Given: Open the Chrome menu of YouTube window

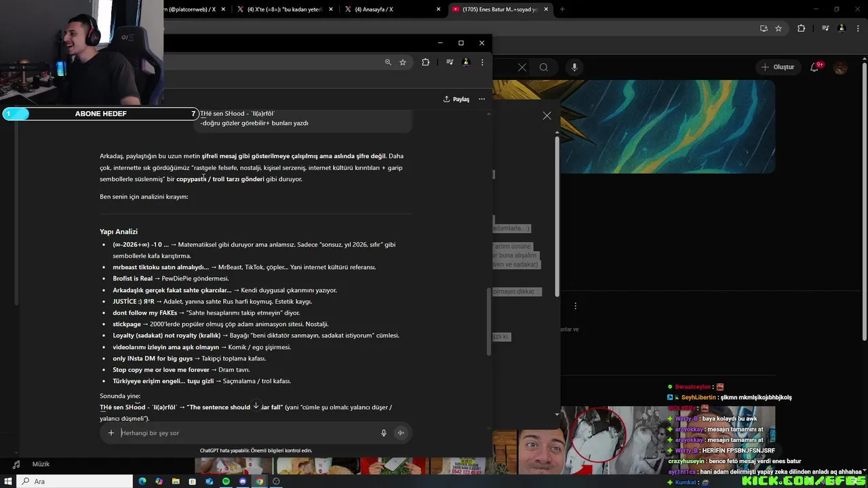Looking at the screenshot, I should 858,28.
